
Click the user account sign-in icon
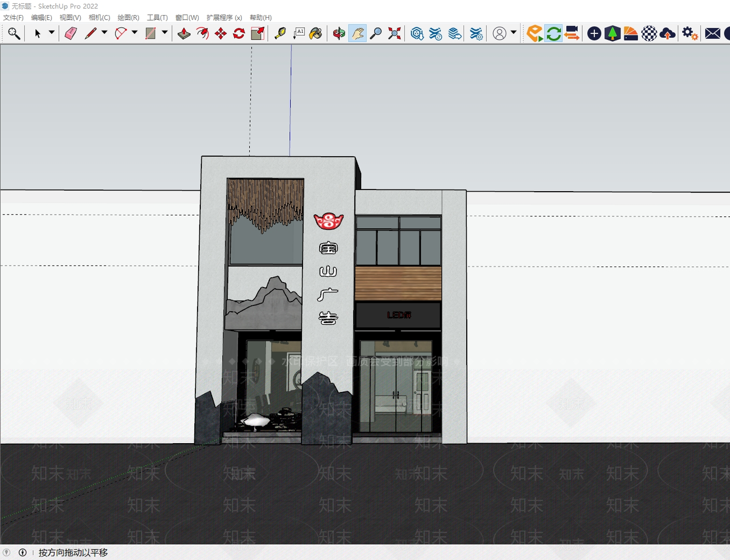point(500,33)
